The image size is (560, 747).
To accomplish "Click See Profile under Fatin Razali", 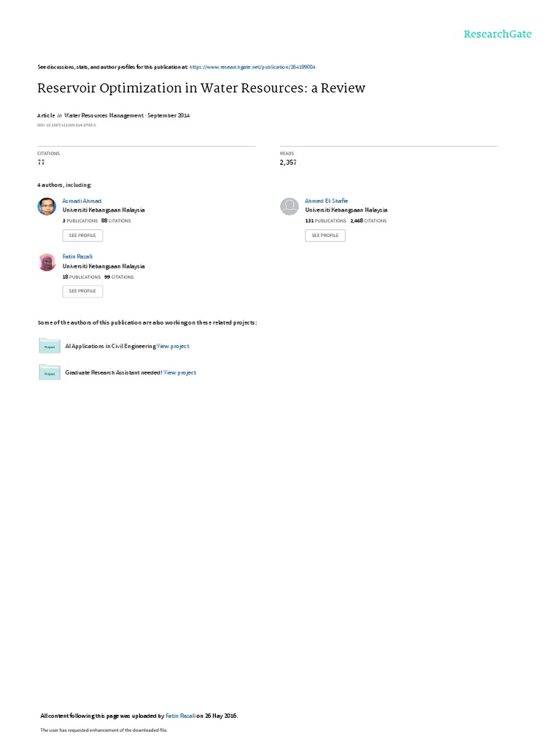I will pos(82,291).
